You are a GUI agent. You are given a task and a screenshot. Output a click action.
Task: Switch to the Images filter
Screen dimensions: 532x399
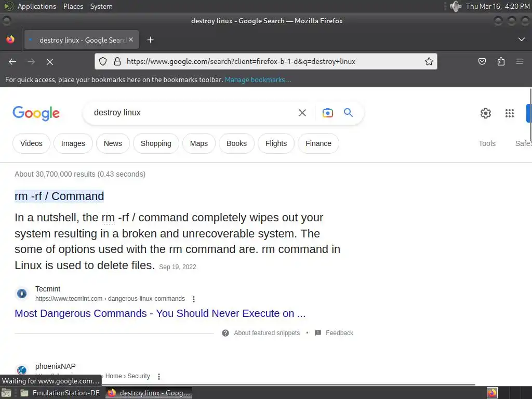pyautogui.click(x=73, y=143)
